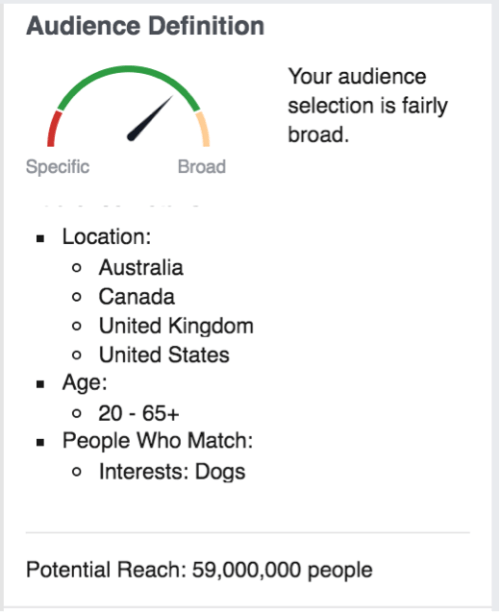Click the Broad gauge label
The height and width of the screenshot is (612, 500).
point(202,167)
